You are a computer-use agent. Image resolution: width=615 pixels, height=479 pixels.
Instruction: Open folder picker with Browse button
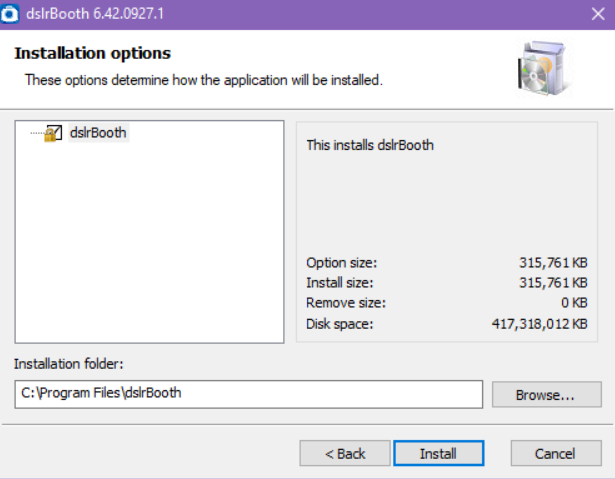(547, 395)
